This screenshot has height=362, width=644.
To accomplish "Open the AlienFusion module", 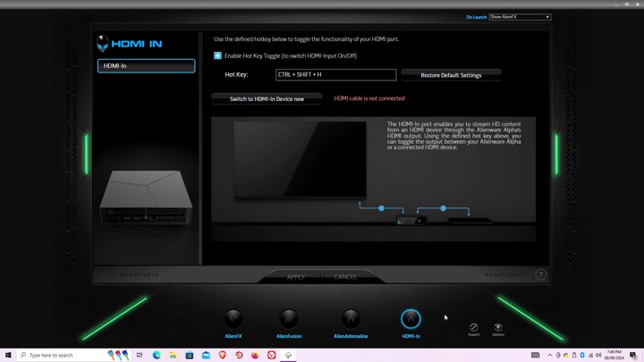I will [x=289, y=319].
